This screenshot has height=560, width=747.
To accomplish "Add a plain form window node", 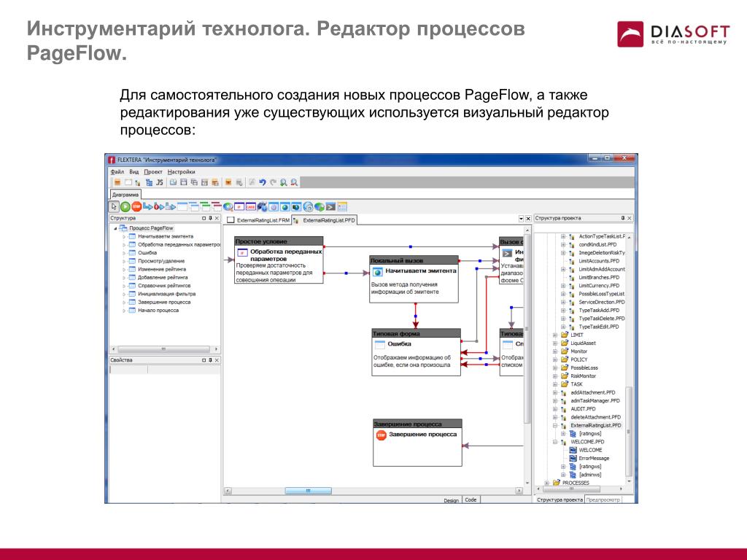I will click(182, 206).
